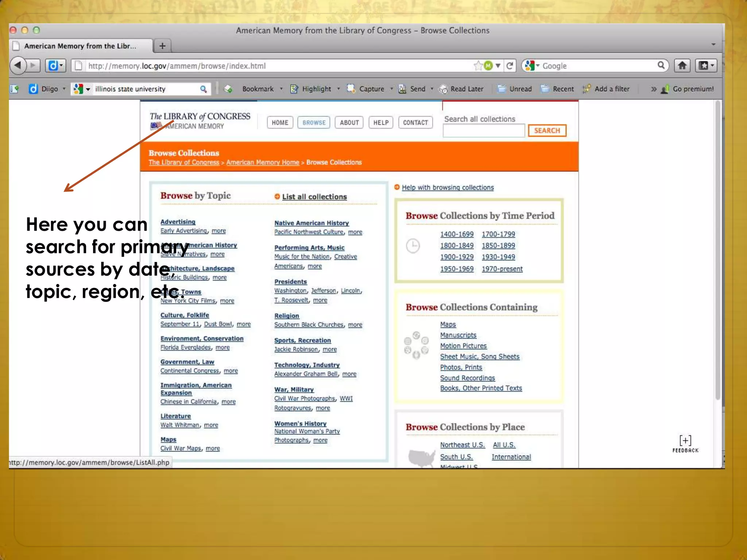Open the Environment, Conservation topic
The height and width of the screenshot is (560, 747).
(x=202, y=339)
